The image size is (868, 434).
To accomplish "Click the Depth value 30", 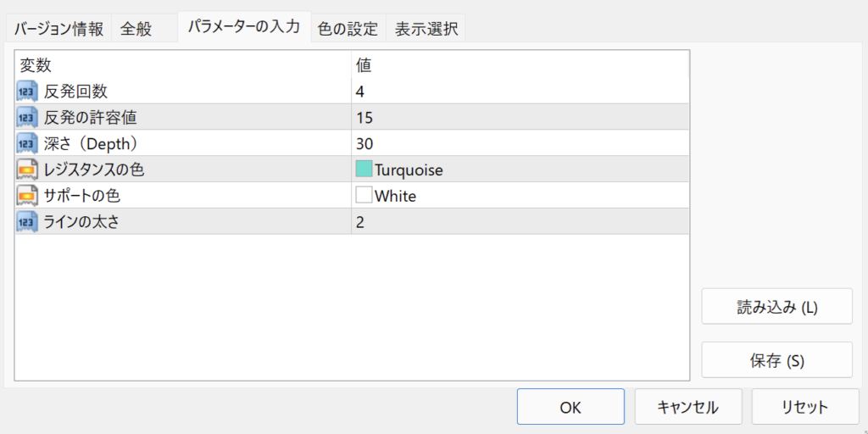I will coord(520,143).
